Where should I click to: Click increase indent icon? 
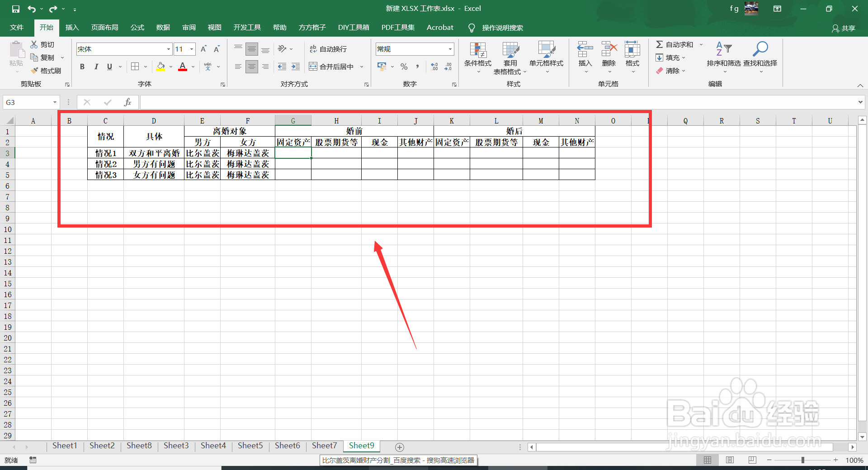tap(296, 66)
